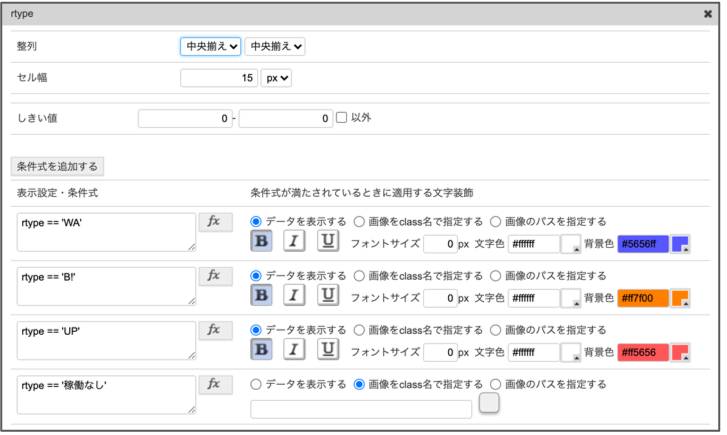The image size is (727, 435).
Task: Click the 条件式を追加する button
Action: coord(57,166)
